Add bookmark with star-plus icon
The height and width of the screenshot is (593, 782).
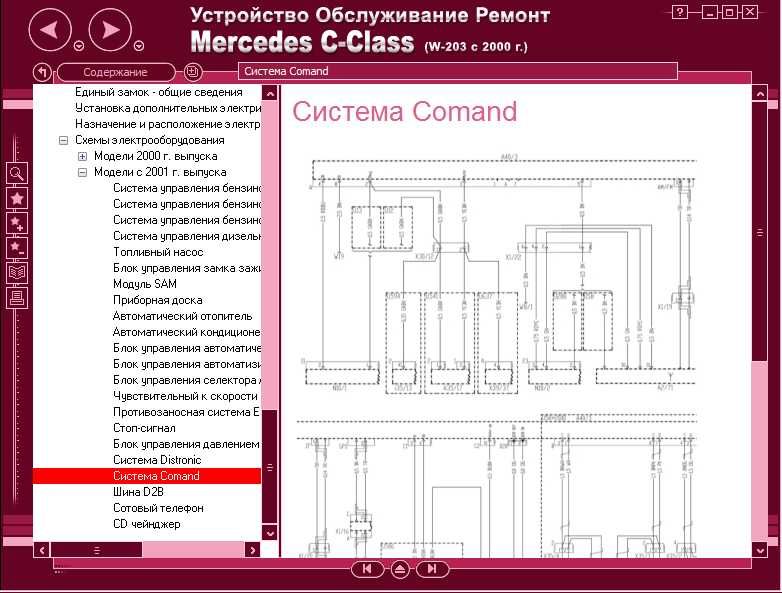(16, 223)
